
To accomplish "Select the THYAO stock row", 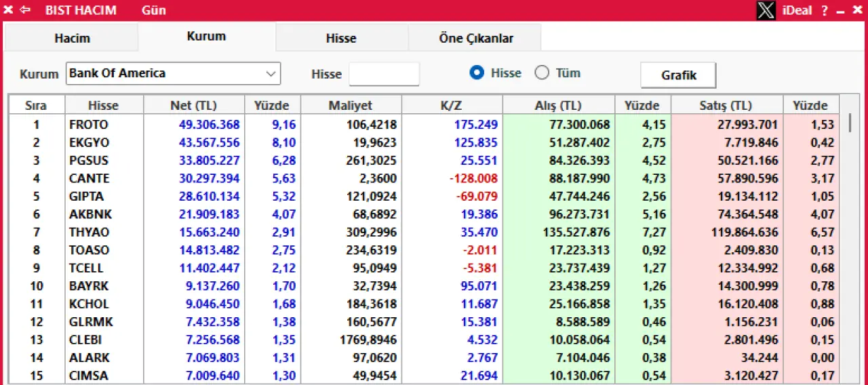I will point(89,232).
